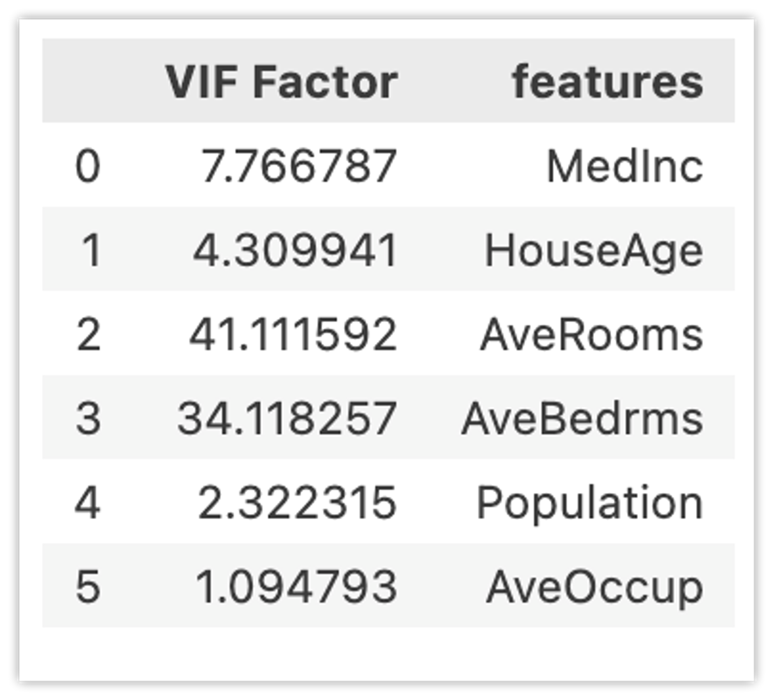Click the VIF Factor column header
773x700 pixels.
(x=281, y=82)
